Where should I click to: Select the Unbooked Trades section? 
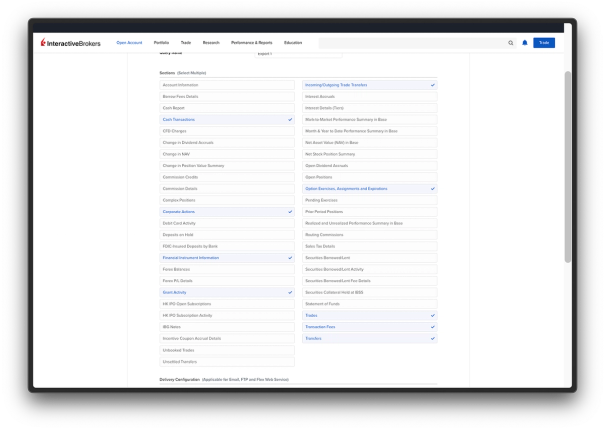click(227, 350)
